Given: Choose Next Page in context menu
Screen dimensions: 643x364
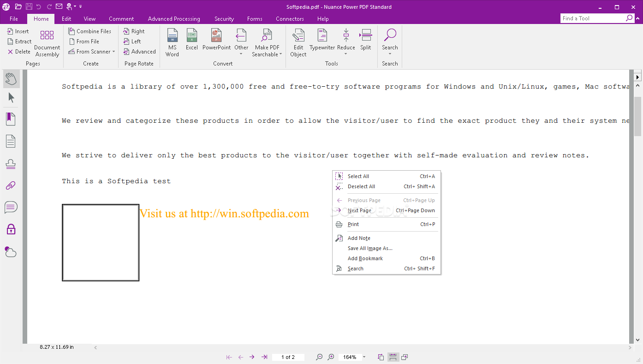Looking at the screenshot, I should point(387,210).
